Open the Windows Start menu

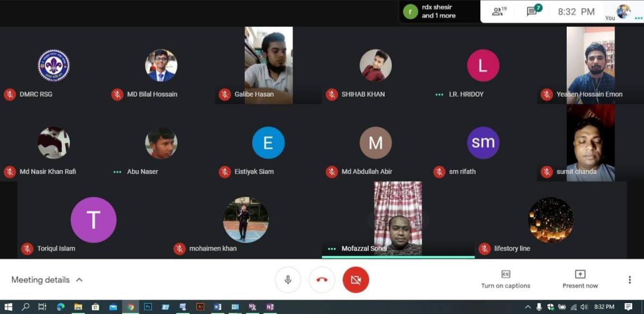(x=8, y=307)
